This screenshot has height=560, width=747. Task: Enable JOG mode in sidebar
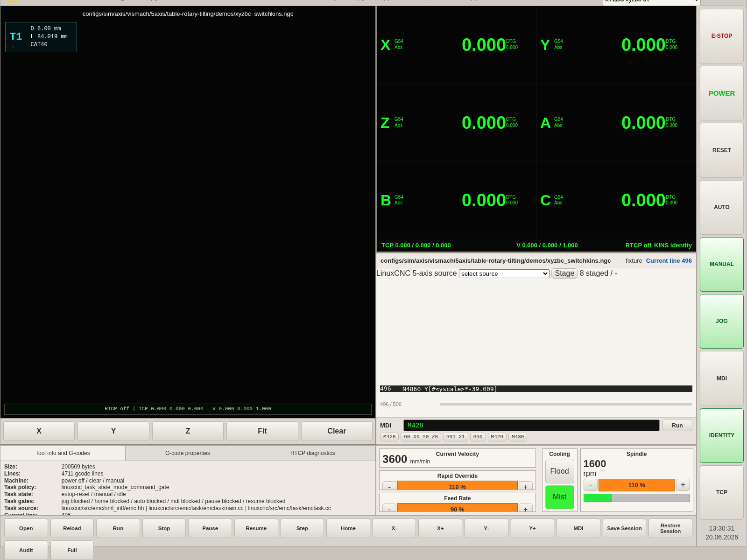[x=721, y=321]
